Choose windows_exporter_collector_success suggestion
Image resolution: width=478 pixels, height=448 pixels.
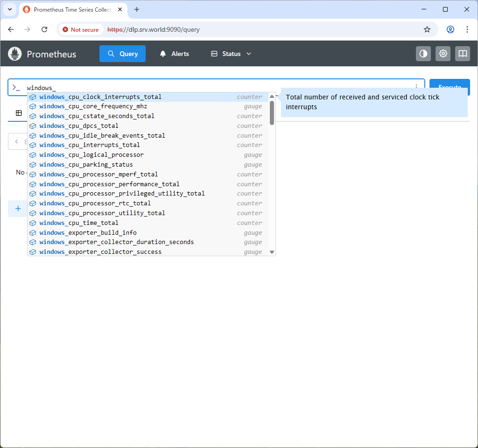[x=148, y=252]
